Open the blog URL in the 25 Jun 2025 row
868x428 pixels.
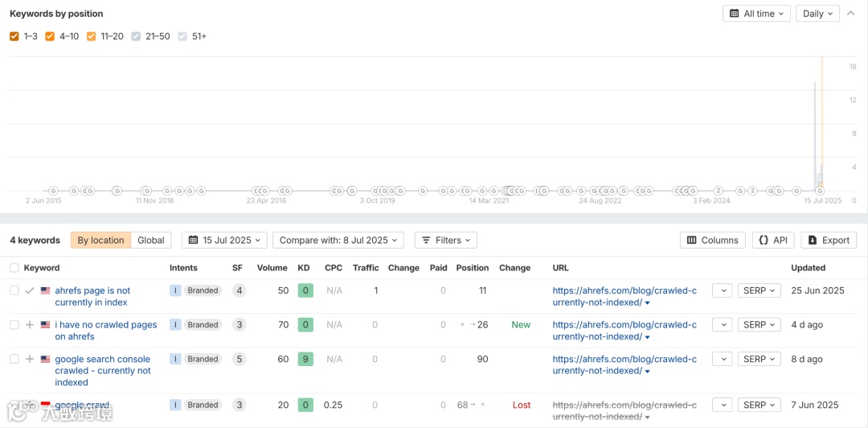(x=624, y=297)
